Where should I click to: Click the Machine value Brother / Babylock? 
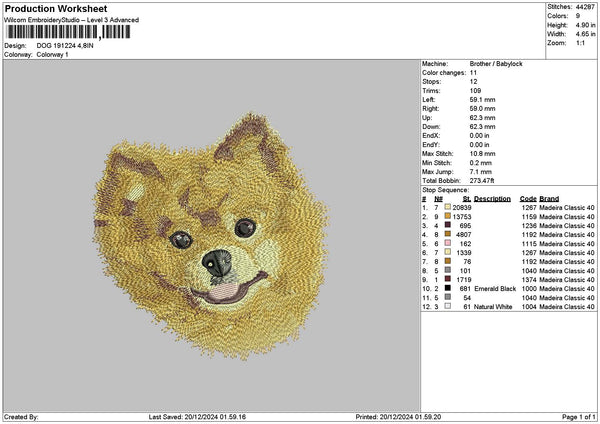[x=501, y=63]
